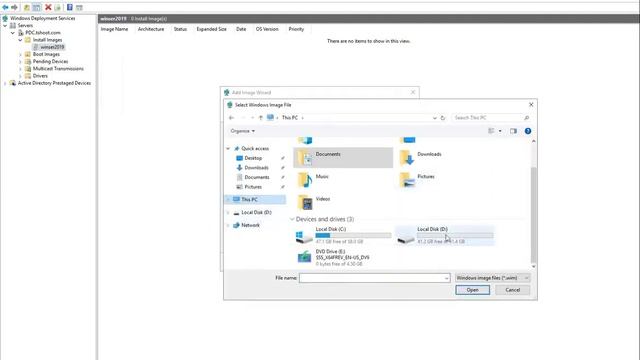640x360 pixels.
Task: Select Active Directory Prestaged Devices node
Action: (x=54, y=83)
